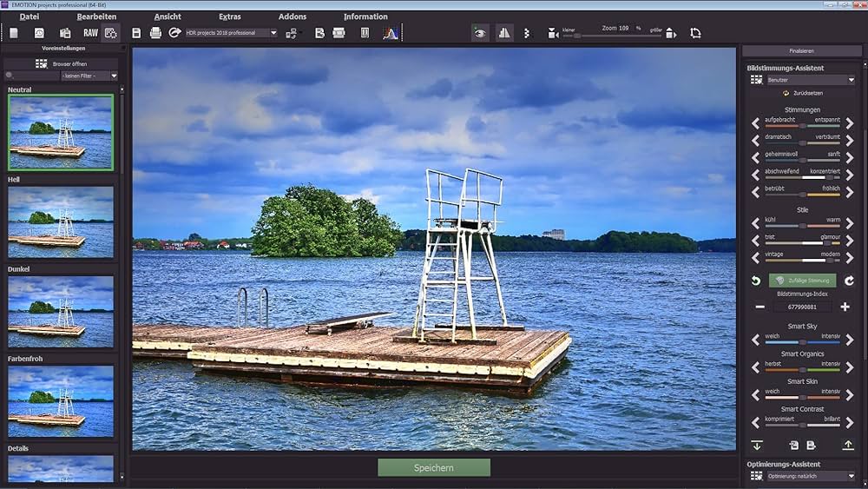Open the 'Optimierung: natürlich' dropdown

pyautogui.click(x=811, y=476)
